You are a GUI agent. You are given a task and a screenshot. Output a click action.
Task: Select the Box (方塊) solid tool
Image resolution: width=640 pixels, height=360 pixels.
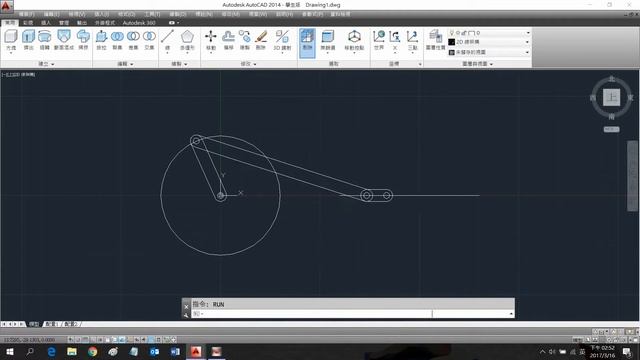[x=11, y=40]
